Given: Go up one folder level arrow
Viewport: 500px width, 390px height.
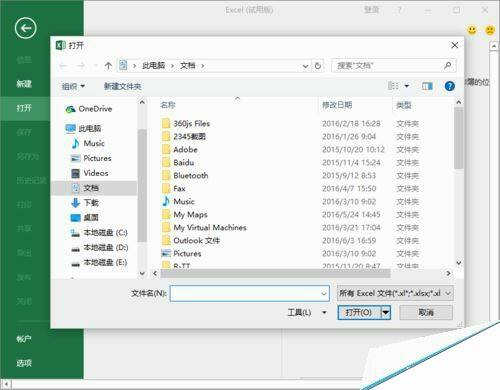Looking at the screenshot, I should [108, 66].
